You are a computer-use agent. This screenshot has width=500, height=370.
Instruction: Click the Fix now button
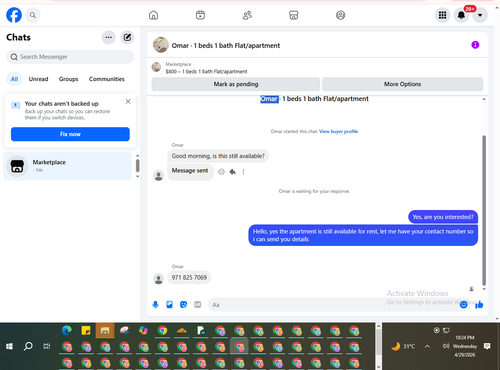tap(70, 134)
